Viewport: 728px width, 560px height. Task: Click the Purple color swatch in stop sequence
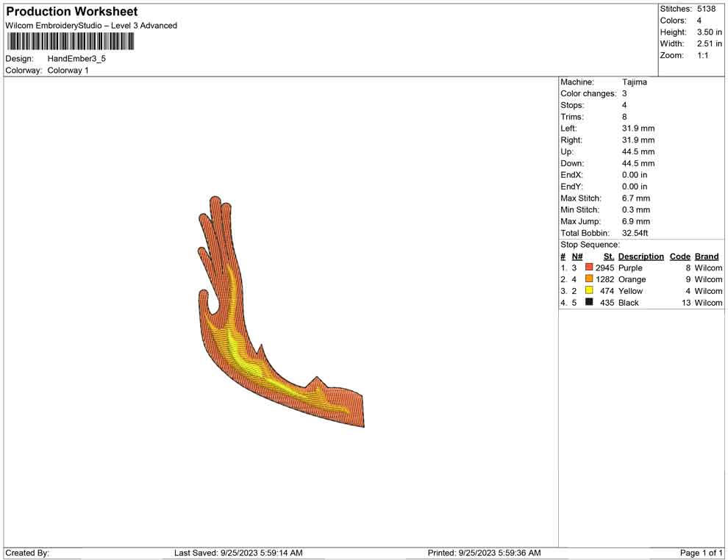[x=589, y=268]
